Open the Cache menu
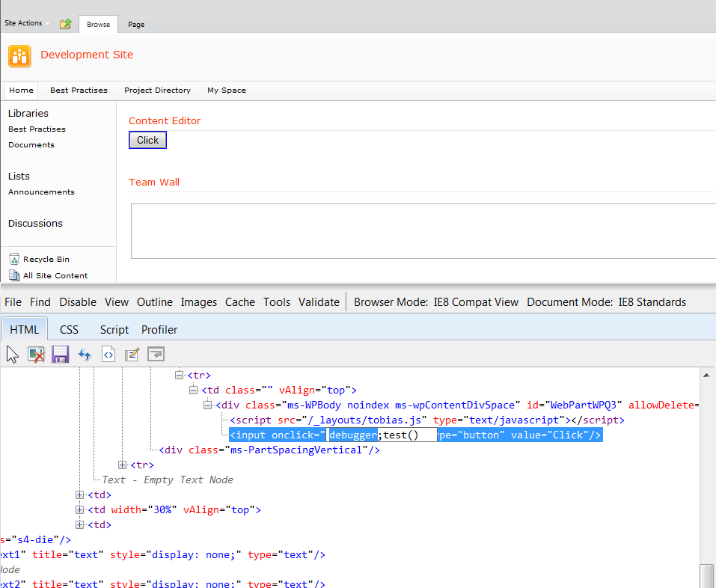Viewport: 716px width, 588px height. pos(239,301)
